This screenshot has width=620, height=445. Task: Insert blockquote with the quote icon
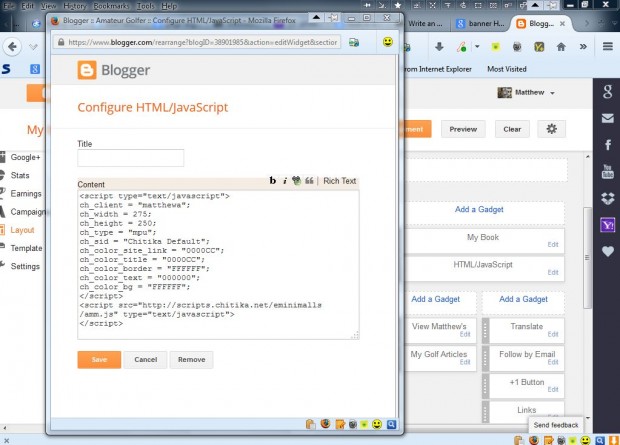tap(309, 181)
